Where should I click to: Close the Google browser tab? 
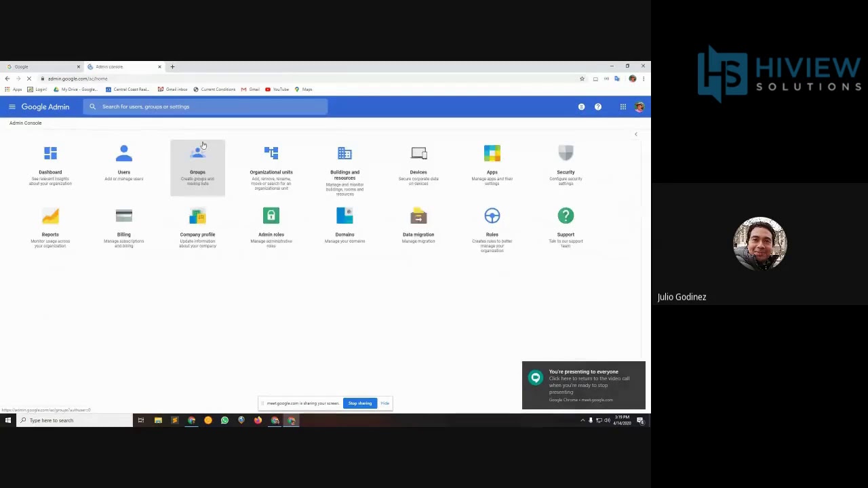(x=78, y=66)
